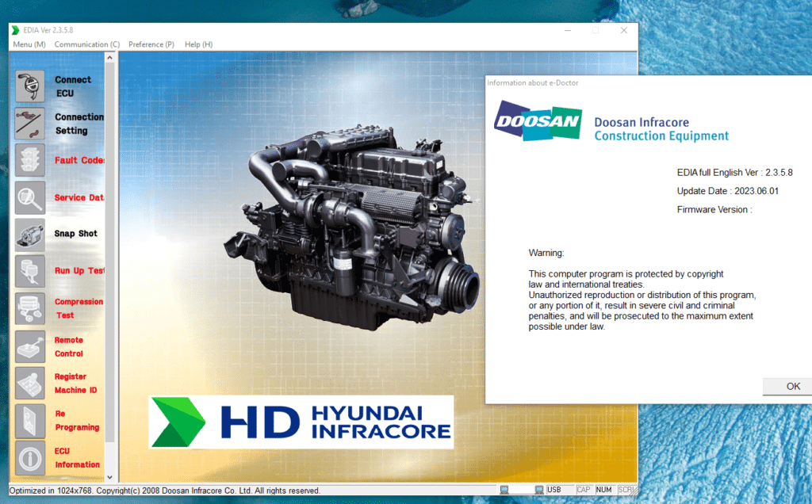Open the Communication (C) menu
This screenshot has height=504, width=812.
click(87, 44)
